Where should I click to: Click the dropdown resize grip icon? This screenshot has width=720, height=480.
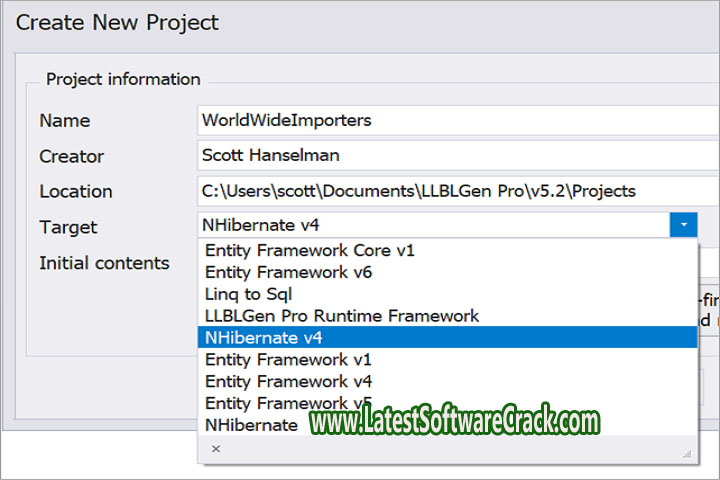pos(687,454)
